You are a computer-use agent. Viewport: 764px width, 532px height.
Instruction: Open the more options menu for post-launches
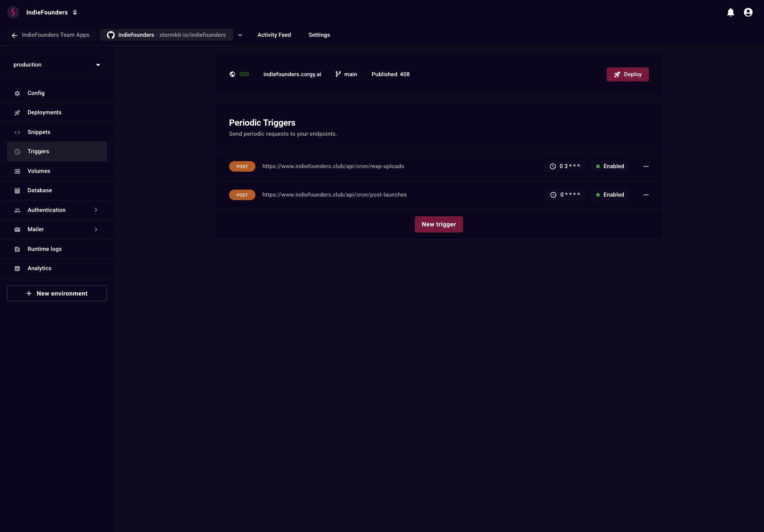click(646, 195)
